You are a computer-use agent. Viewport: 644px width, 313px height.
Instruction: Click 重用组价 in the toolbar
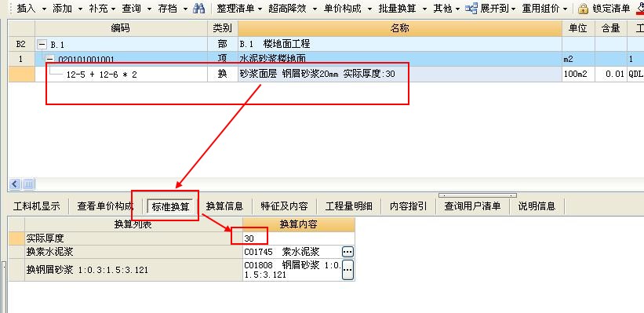coord(541,8)
